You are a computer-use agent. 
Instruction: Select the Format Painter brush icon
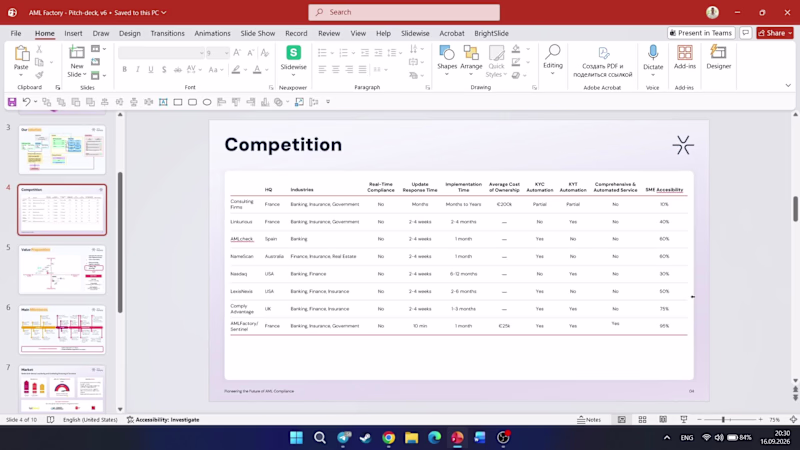tap(39, 75)
